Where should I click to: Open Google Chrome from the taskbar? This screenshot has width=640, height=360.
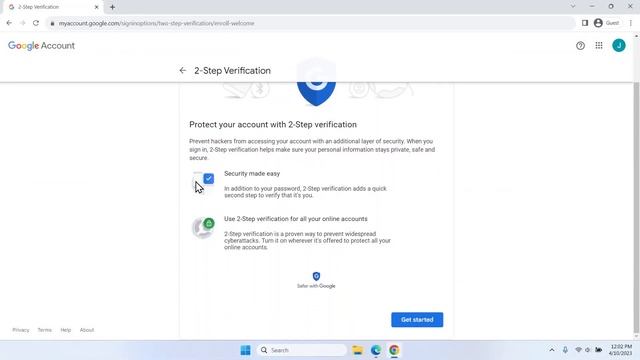(x=394, y=350)
